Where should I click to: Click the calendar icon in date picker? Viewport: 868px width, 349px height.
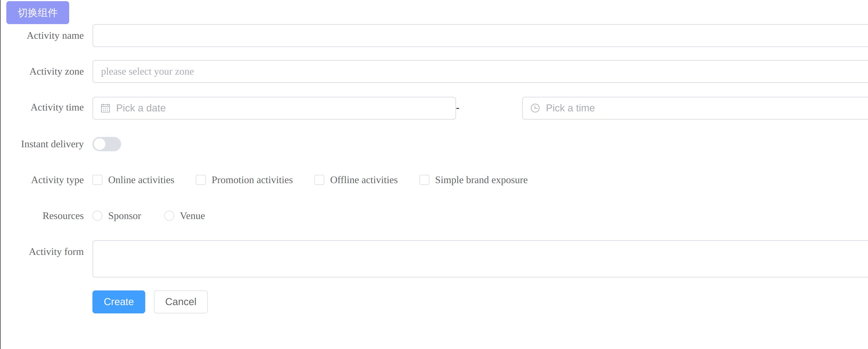[105, 108]
